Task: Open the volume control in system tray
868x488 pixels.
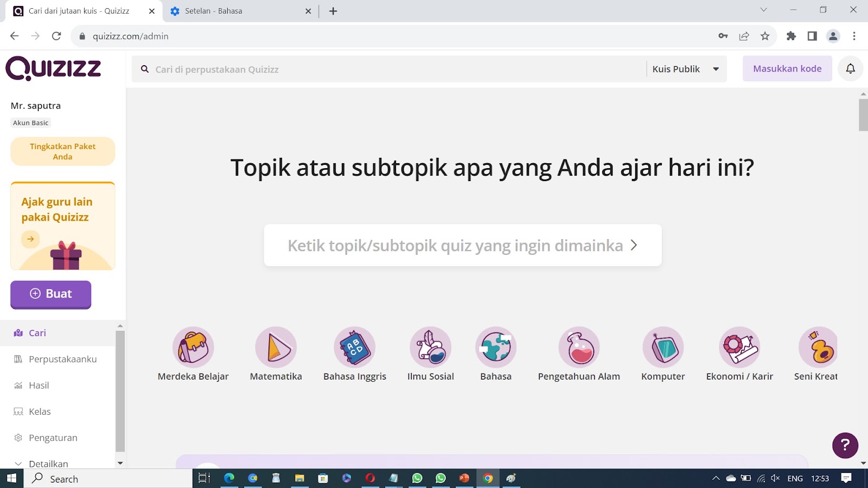Action: (775, 478)
